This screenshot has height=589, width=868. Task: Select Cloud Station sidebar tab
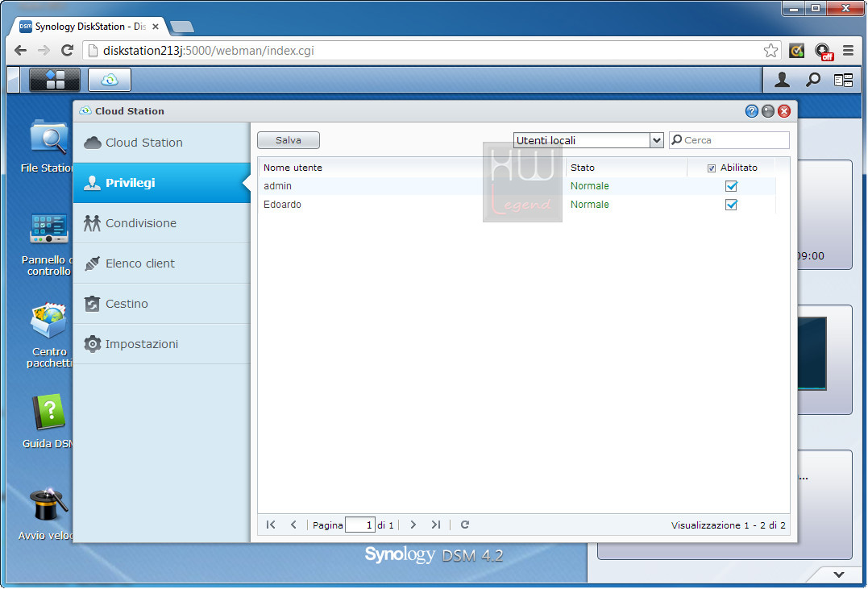click(x=162, y=143)
